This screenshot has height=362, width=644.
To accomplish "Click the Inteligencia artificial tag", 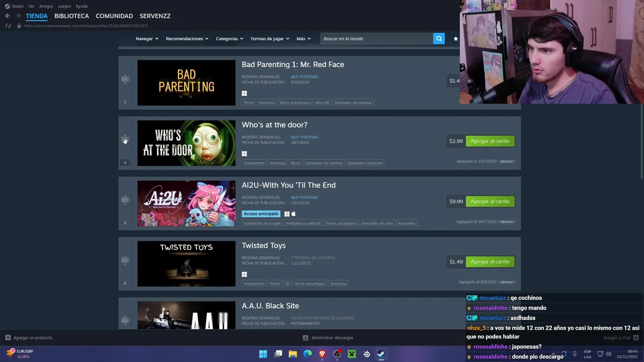I will point(303,223).
